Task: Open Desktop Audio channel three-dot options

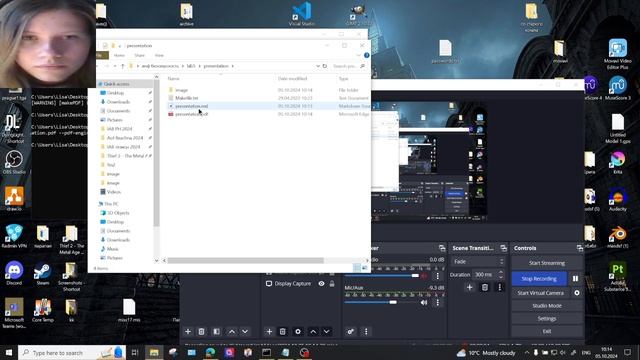Action: (438, 276)
